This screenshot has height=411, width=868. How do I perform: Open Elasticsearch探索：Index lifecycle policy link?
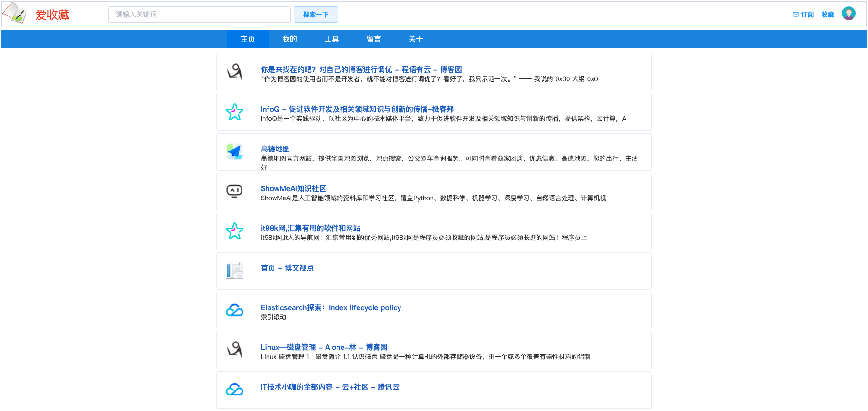point(331,307)
